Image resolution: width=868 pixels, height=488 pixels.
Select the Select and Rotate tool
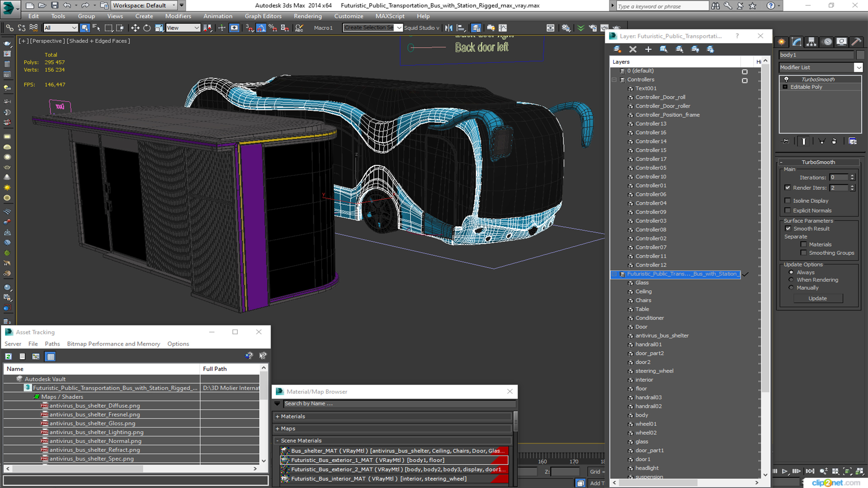coord(147,28)
